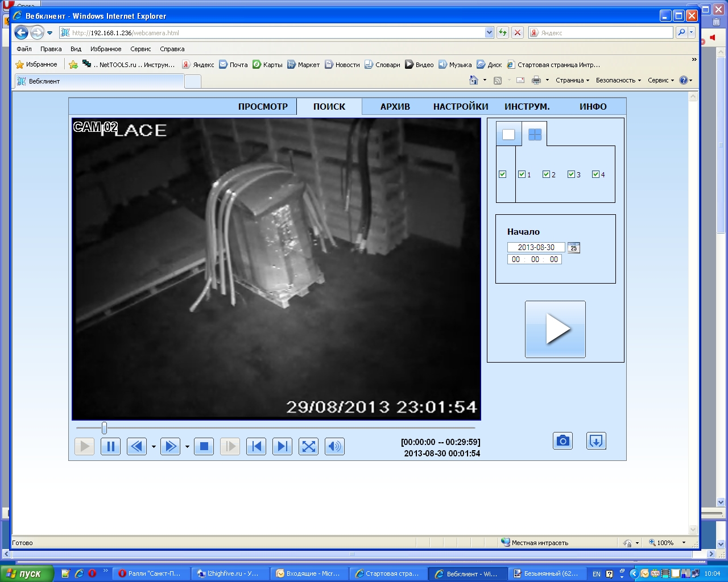Viewport: 728px width, 582px height.
Task: Uncheck camera channel 1 checkbox
Action: coord(522,174)
